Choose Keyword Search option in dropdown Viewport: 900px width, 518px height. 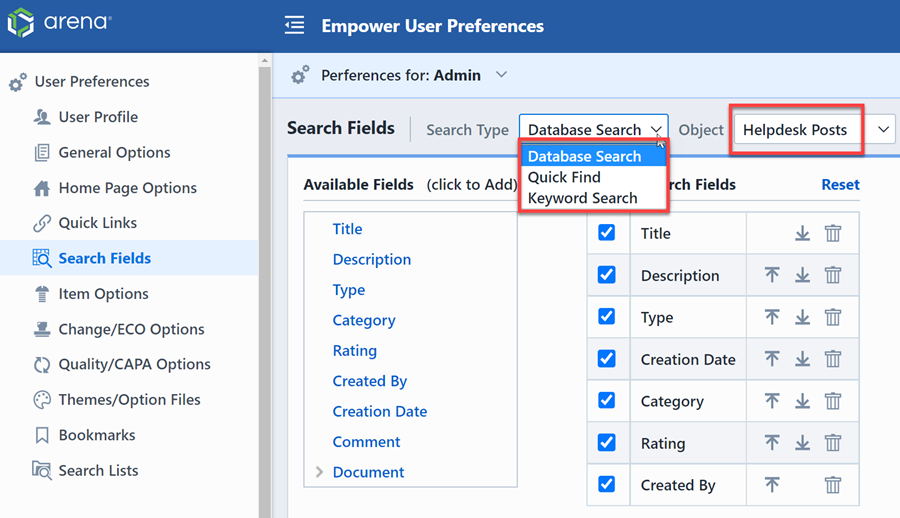coord(583,198)
